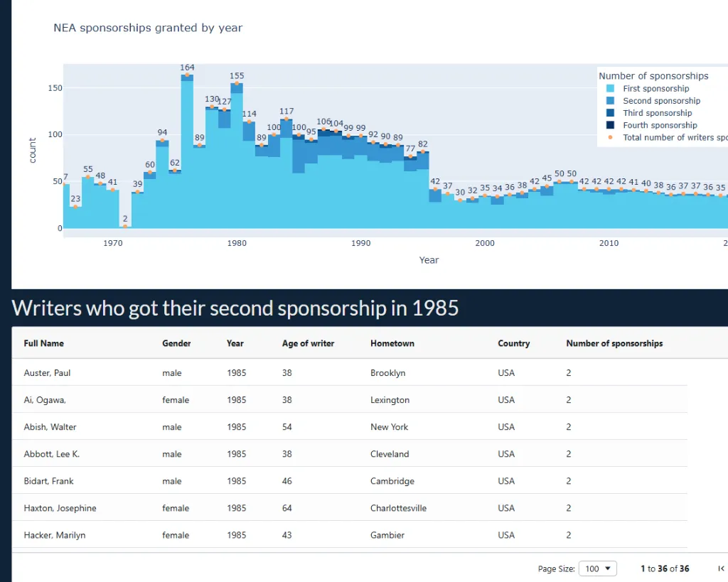The width and height of the screenshot is (728, 582).
Task: Click the Hometown column header
Action: [392, 343]
